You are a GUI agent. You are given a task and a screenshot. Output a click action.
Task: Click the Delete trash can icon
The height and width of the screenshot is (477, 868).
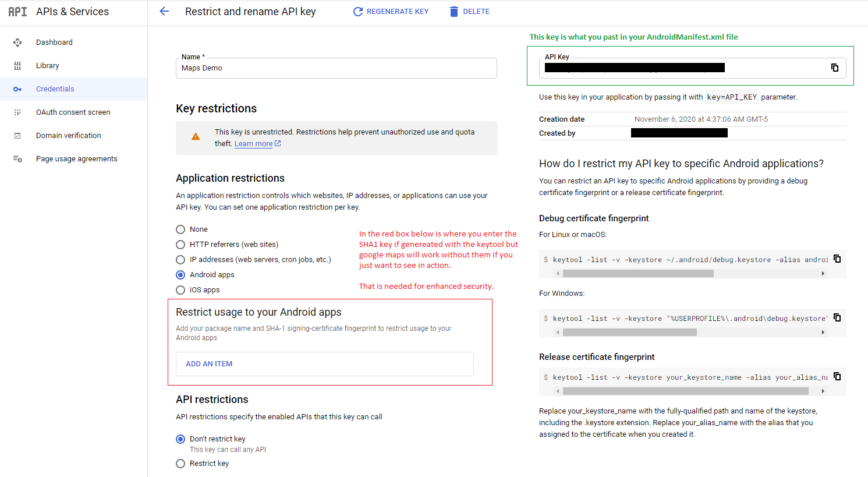point(454,12)
